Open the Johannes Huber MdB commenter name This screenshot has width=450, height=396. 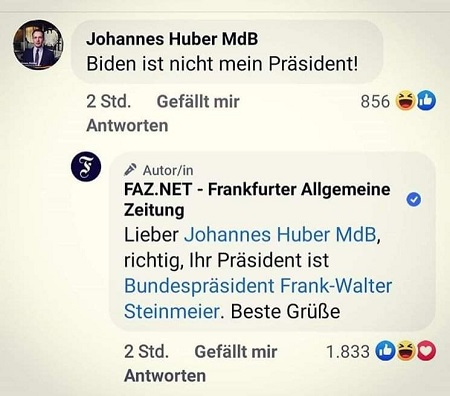[172, 39]
